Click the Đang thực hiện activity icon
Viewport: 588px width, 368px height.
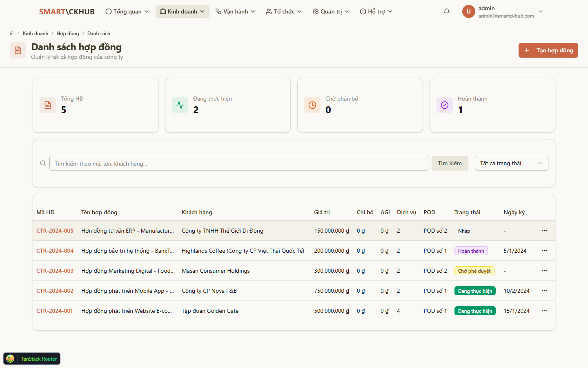[x=180, y=105]
